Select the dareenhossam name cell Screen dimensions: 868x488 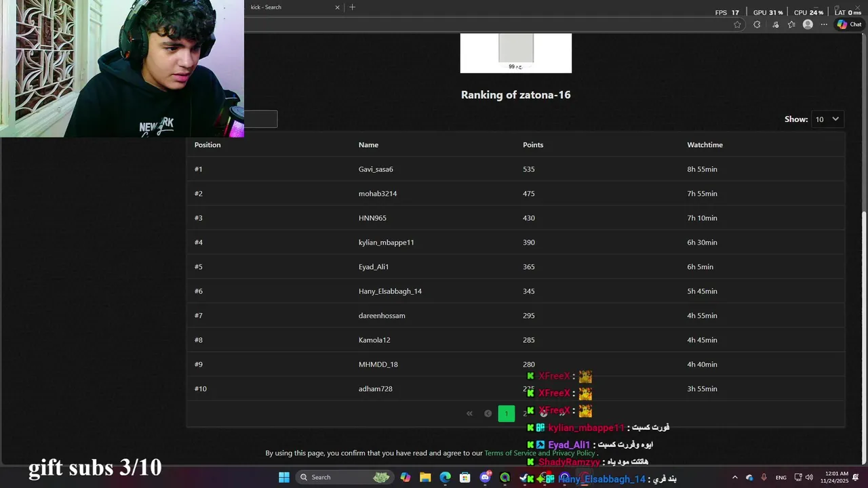(382, 315)
